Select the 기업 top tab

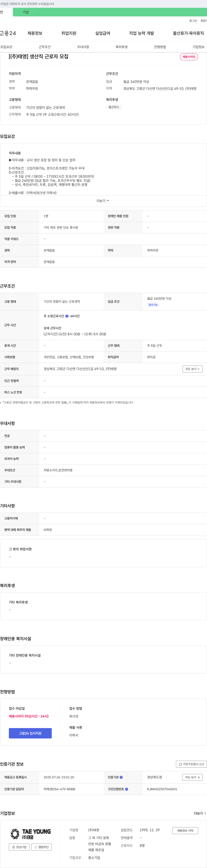pos(26,12)
